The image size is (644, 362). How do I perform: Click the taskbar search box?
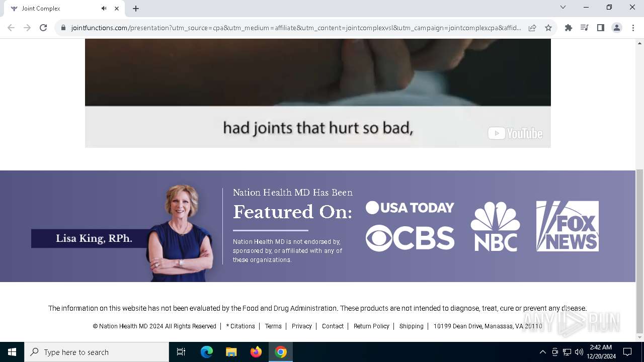click(x=97, y=352)
